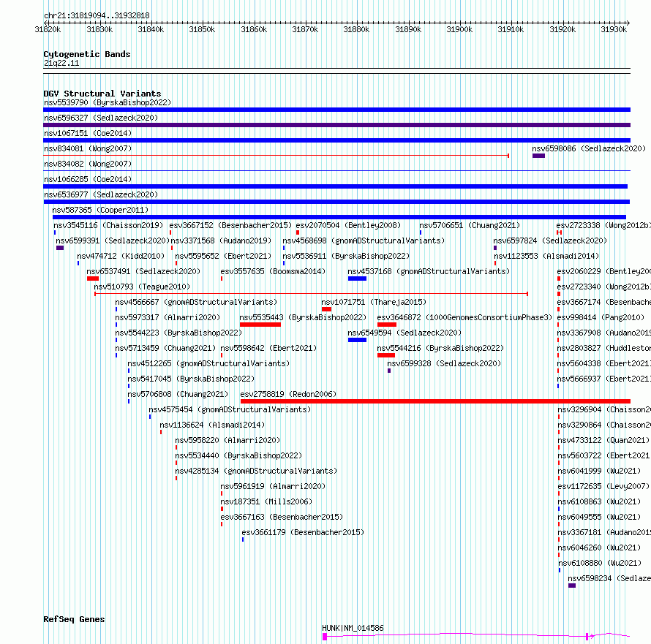Click the 31870k ruler tick label
The height and width of the screenshot is (644, 651).
click(x=305, y=29)
